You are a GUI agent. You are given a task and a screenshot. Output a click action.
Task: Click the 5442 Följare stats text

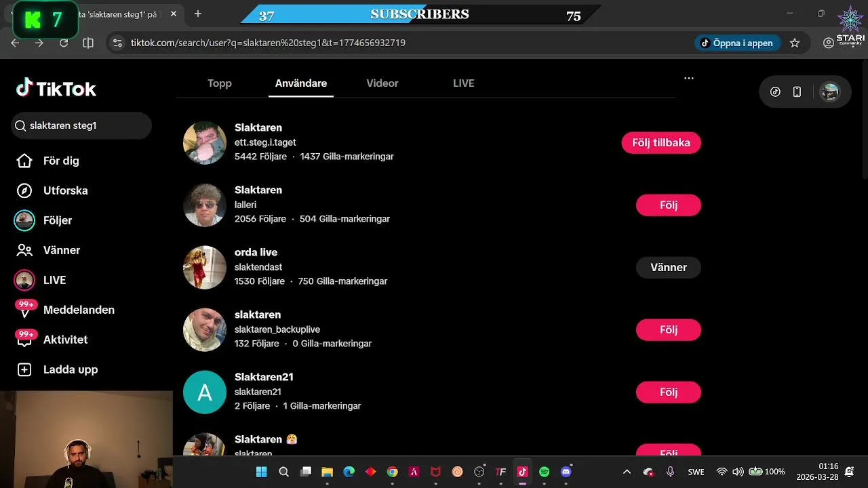(260, 157)
